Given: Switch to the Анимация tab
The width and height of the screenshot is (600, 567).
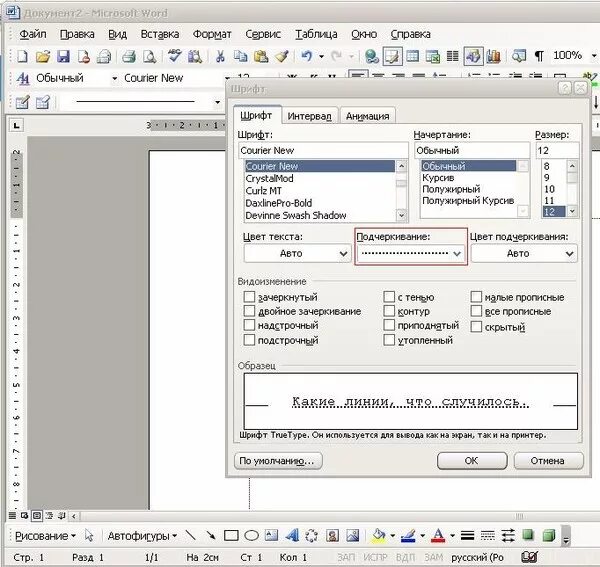Looking at the screenshot, I should coord(367,116).
